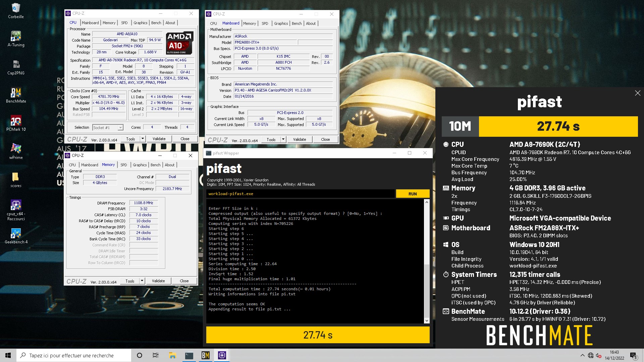Click the DRAM Frequency value 1108.8 MHz

144,203
